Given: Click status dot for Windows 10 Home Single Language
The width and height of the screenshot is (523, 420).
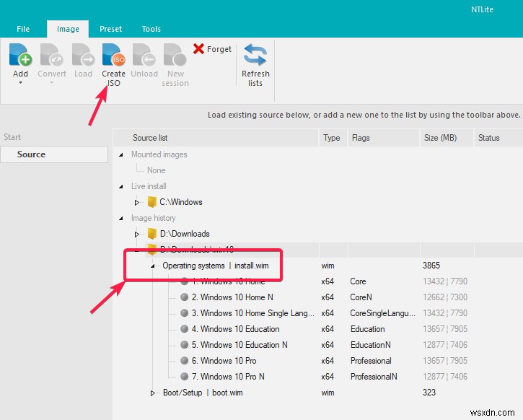Looking at the screenshot, I should pos(184,313).
